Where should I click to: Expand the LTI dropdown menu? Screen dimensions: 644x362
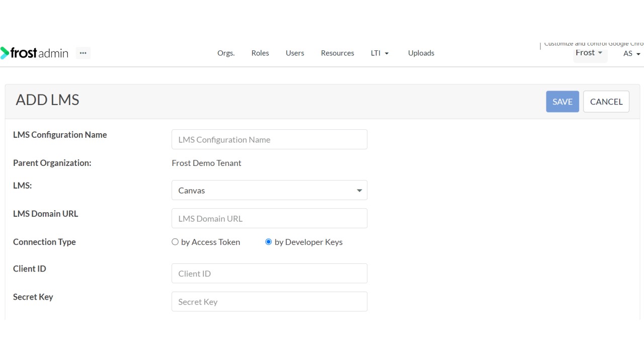[x=380, y=53]
